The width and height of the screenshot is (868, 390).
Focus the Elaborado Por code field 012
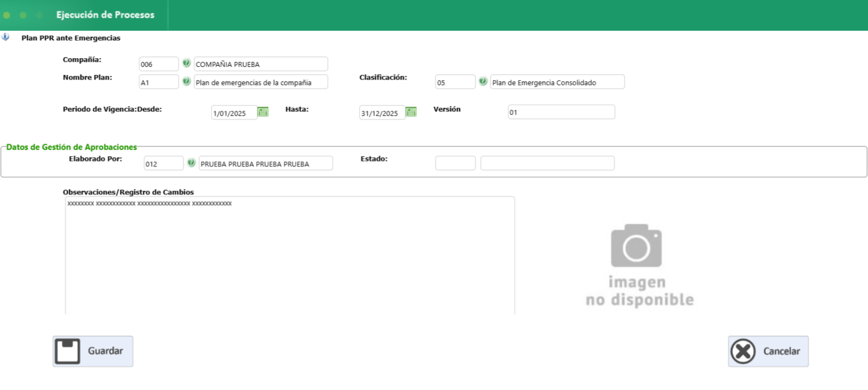pos(163,163)
